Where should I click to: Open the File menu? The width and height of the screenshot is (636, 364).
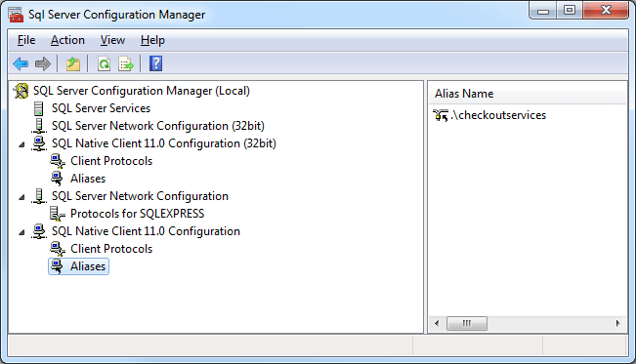[x=26, y=40]
